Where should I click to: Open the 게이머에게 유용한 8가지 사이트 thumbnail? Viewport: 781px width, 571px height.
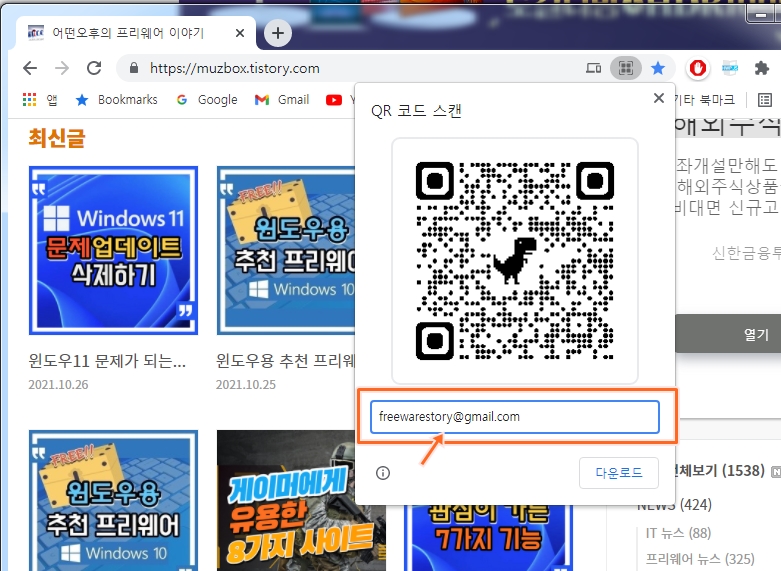(x=301, y=500)
